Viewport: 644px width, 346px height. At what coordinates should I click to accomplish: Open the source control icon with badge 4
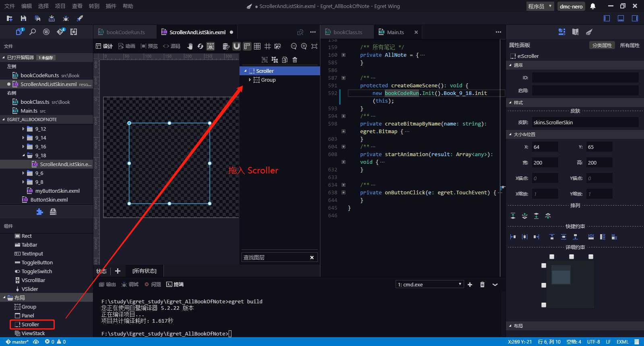60,32
